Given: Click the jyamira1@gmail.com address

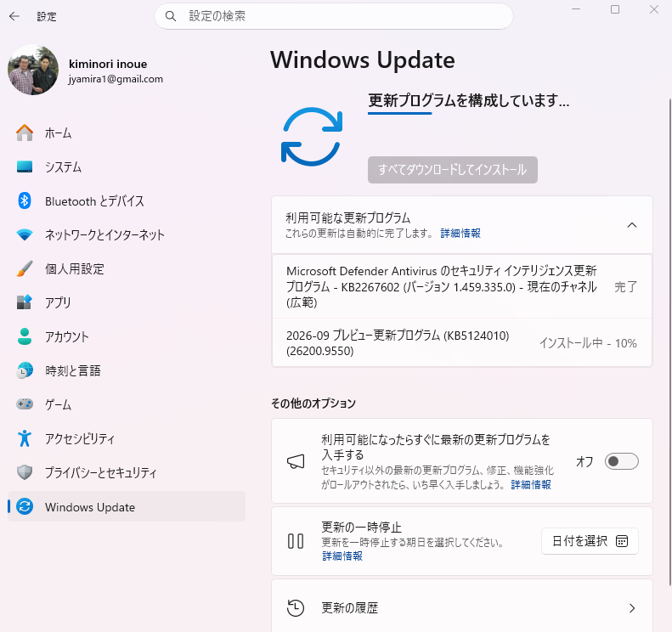Looking at the screenshot, I should 116,79.
